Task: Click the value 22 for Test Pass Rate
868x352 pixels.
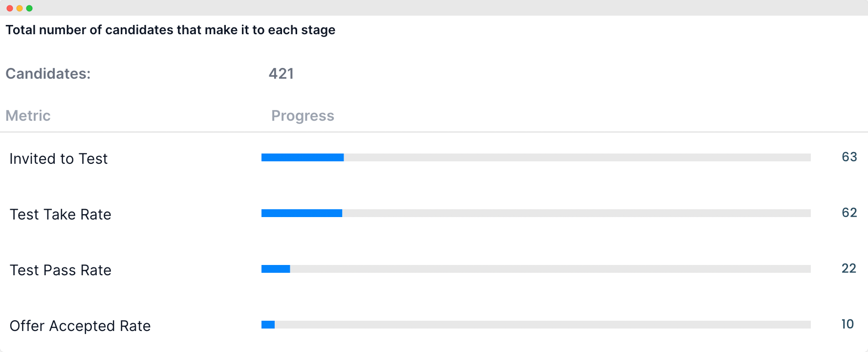Action: pyautogui.click(x=849, y=268)
